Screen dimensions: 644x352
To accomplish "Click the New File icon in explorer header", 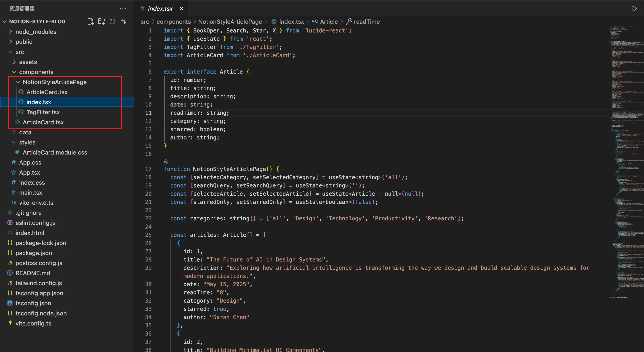I will click(90, 21).
